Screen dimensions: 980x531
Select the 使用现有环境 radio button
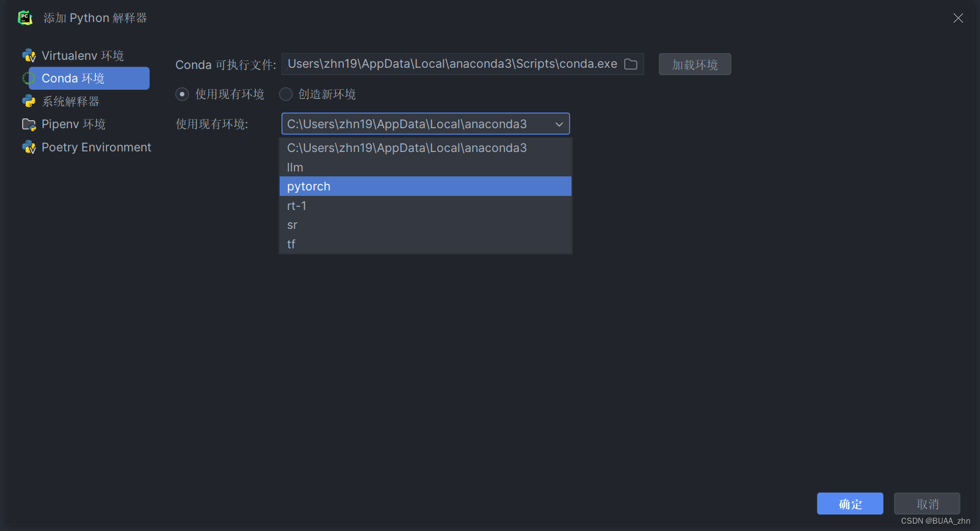point(182,94)
